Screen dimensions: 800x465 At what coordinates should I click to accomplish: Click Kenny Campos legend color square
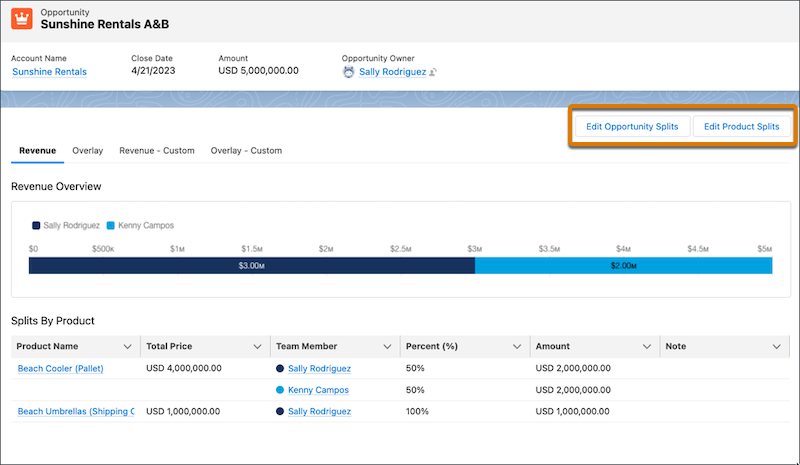tap(111, 226)
